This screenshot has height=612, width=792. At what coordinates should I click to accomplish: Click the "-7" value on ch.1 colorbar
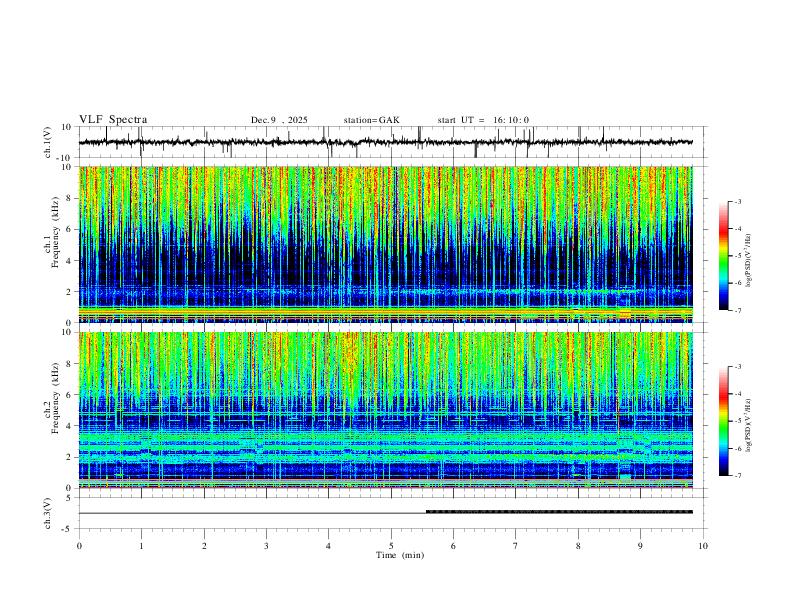pyautogui.click(x=738, y=310)
